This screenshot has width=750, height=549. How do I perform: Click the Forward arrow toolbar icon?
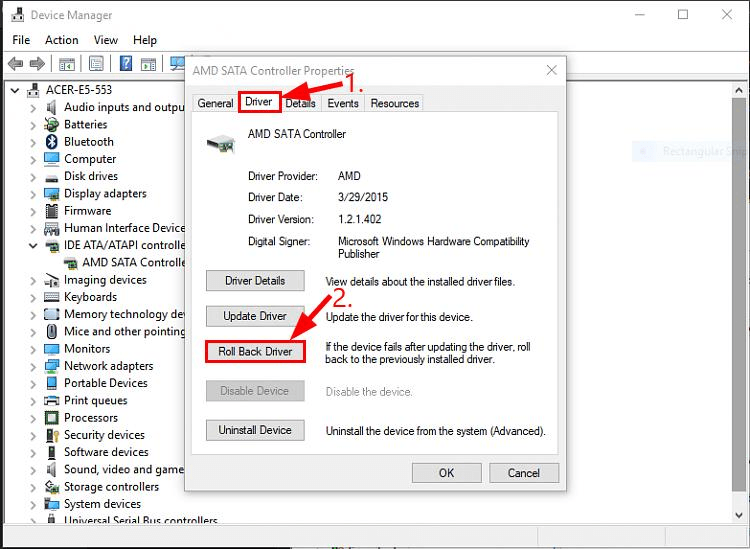tap(38, 64)
